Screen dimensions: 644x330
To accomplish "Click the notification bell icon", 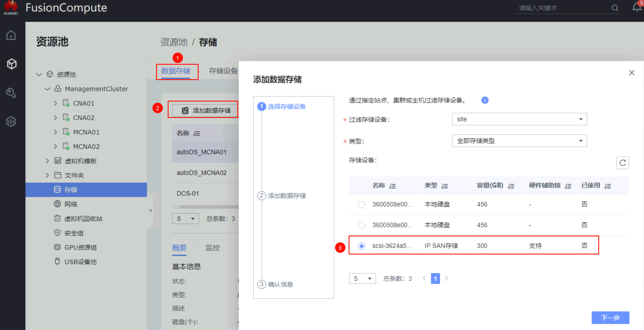I will pos(636,7).
